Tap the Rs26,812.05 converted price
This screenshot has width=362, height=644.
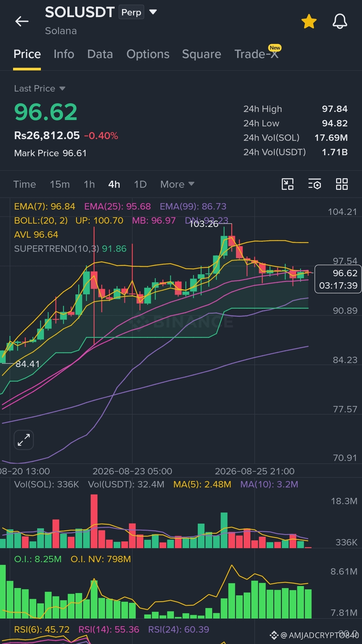tap(47, 135)
